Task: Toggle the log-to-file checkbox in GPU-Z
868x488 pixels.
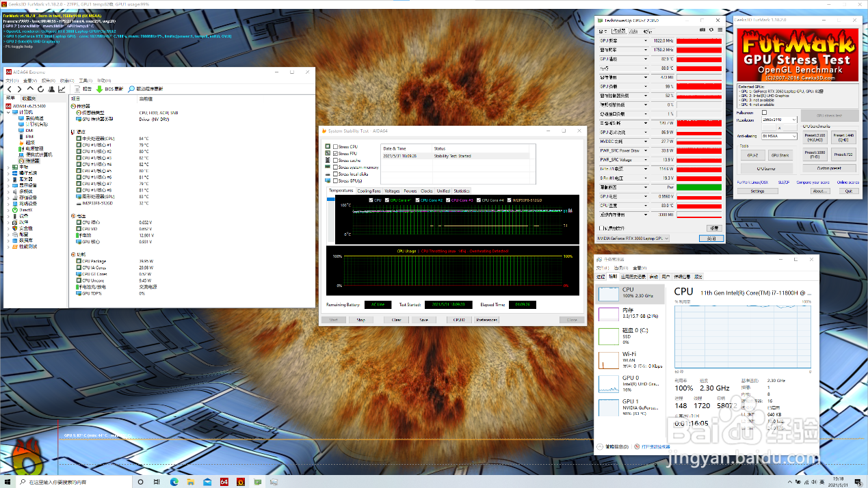Action: [602, 228]
